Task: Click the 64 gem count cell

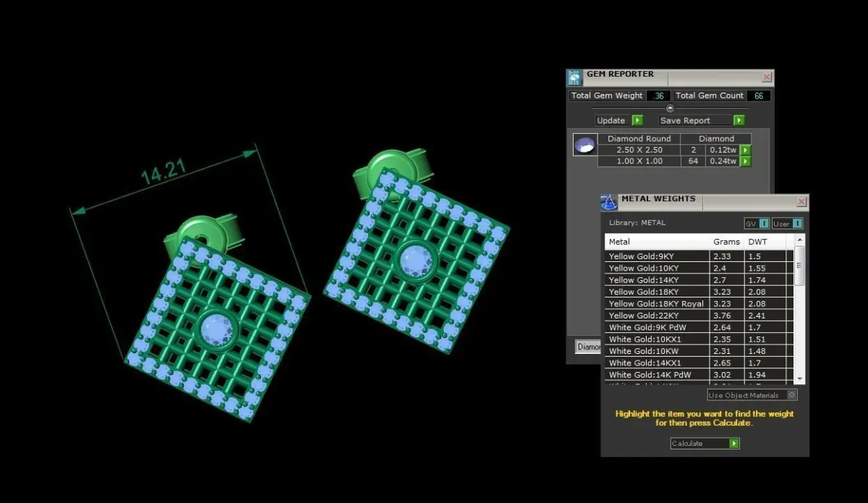Action: [x=694, y=161]
